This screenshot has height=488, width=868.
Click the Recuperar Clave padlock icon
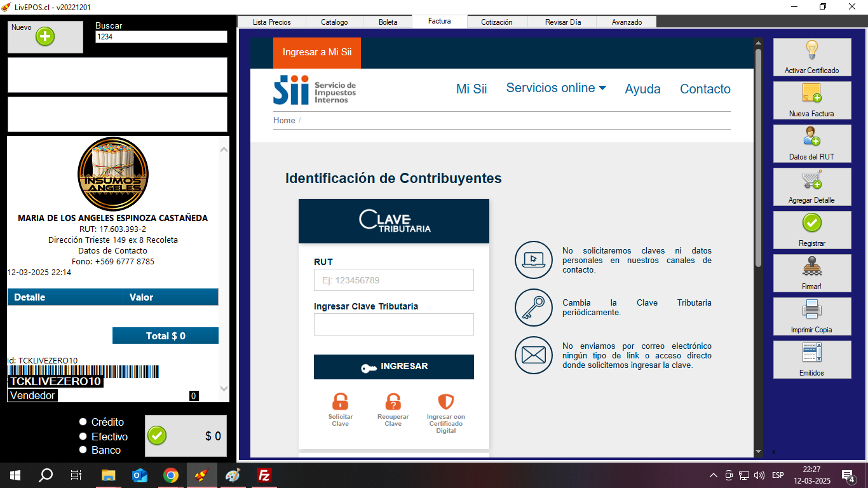pos(393,402)
